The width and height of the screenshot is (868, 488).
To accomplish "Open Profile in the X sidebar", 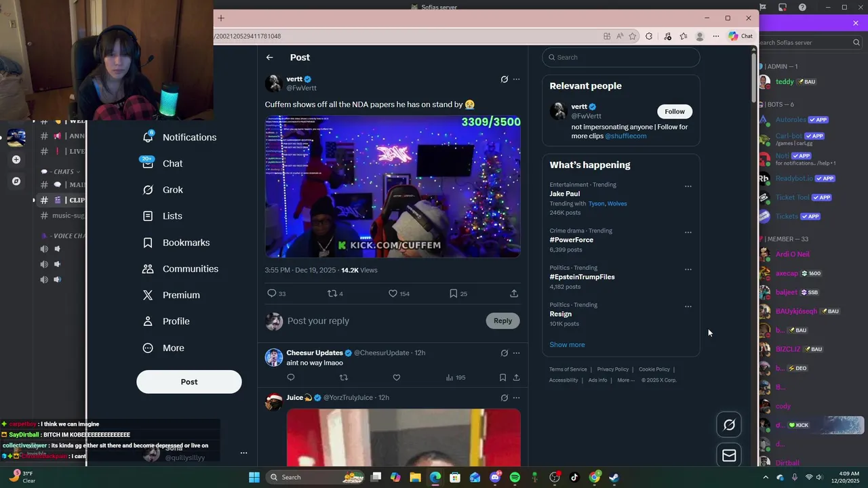I will pos(166,321).
